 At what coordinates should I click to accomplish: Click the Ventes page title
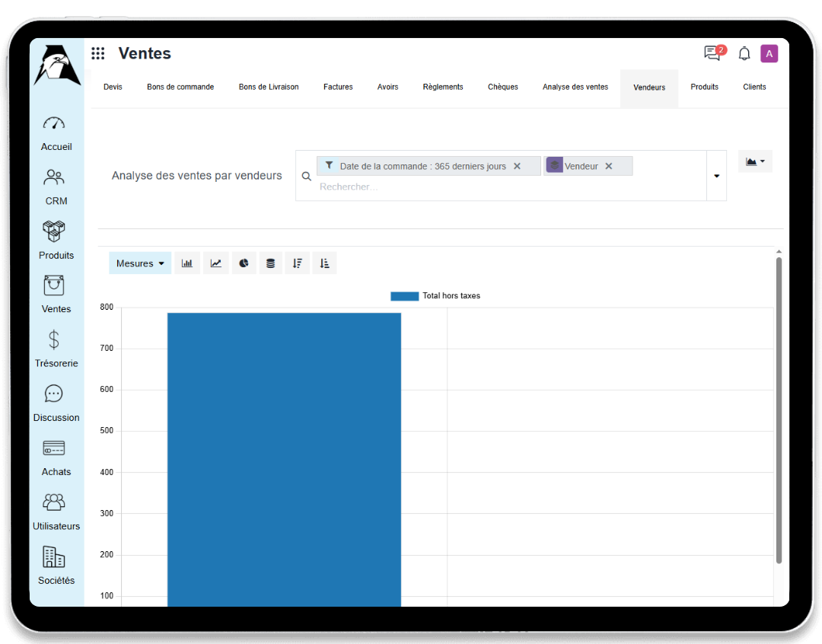point(145,53)
